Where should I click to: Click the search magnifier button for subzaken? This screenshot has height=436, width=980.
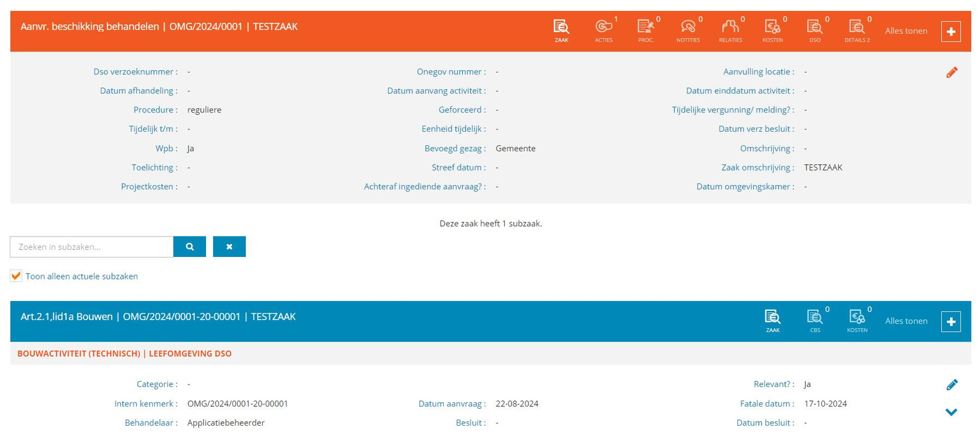[189, 247]
